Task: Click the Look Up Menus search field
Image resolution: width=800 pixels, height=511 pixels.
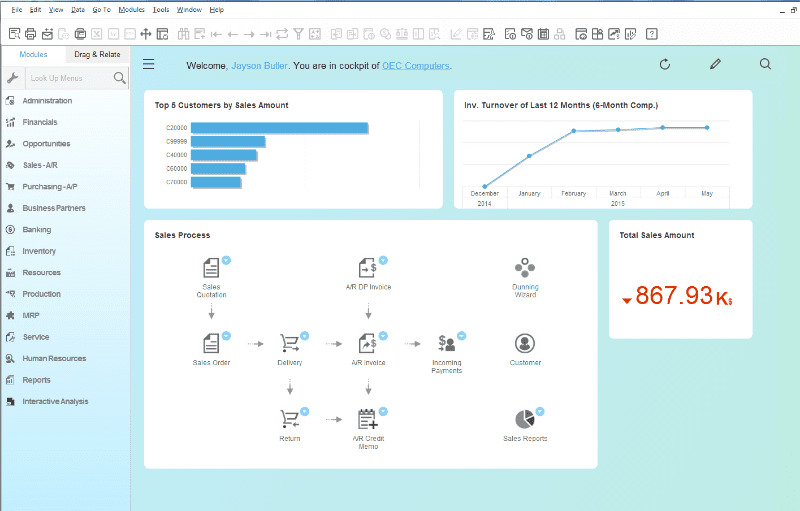Action: tap(68, 78)
